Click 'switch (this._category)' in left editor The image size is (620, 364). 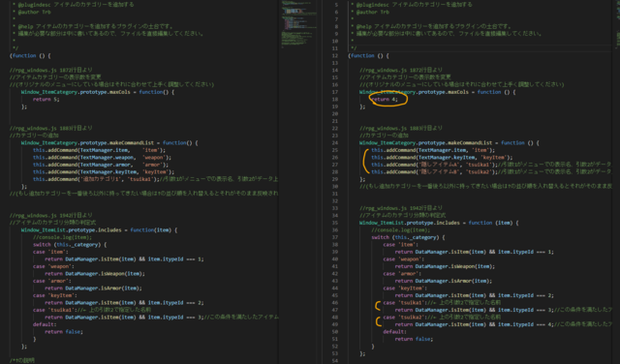tap(70, 244)
